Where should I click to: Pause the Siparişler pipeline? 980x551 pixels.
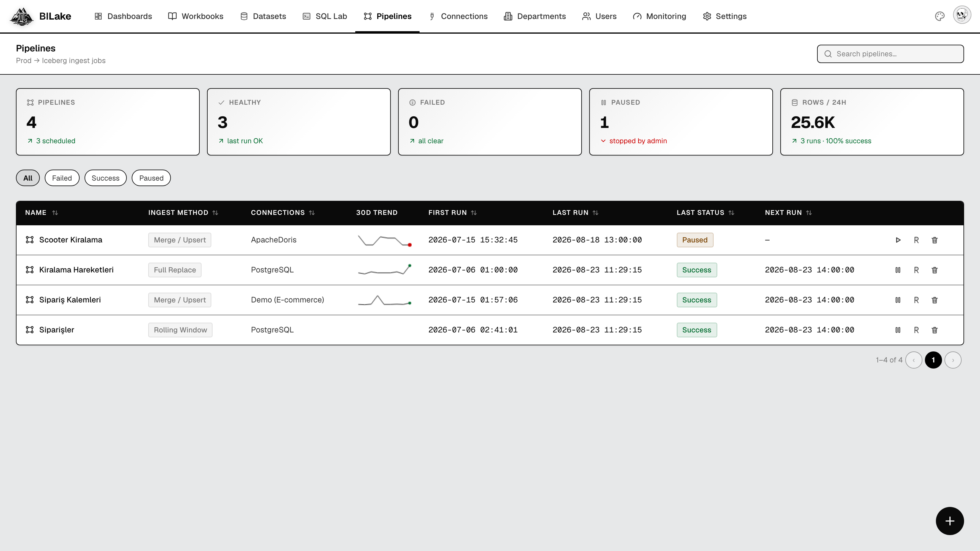click(898, 330)
